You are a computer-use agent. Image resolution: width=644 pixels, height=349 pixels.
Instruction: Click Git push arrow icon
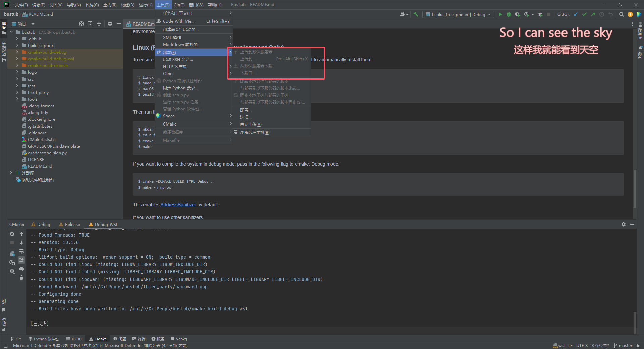point(593,14)
